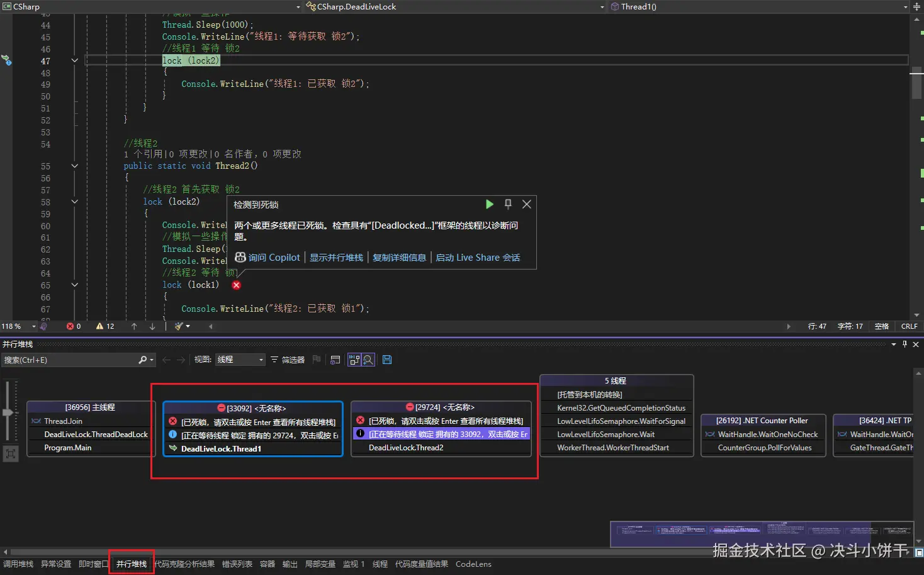This screenshot has width=924, height=575.
Task: Toggle auto-scroll to current stack frame icon
Action: 354,360
